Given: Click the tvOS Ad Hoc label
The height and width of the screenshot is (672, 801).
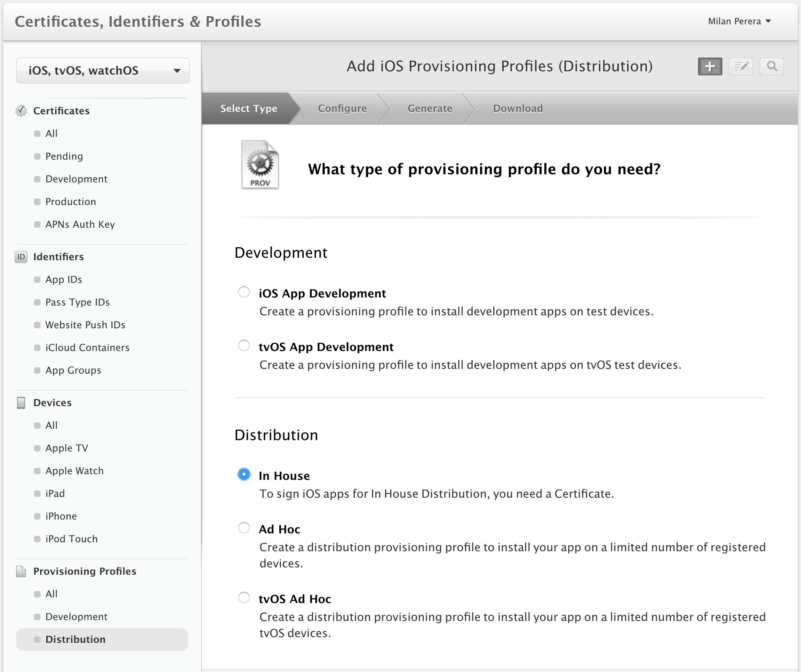Looking at the screenshot, I should (x=295, y=599).
